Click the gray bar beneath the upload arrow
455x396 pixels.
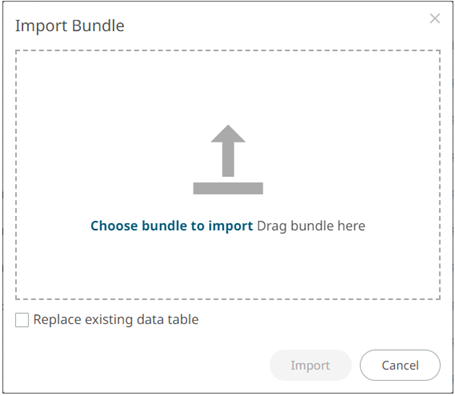228,188
